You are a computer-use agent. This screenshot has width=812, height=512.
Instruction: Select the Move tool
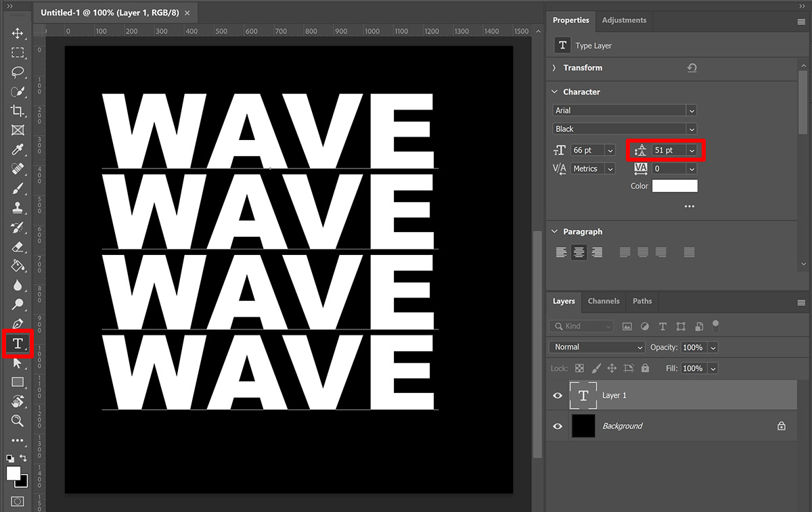pos(17,32)
